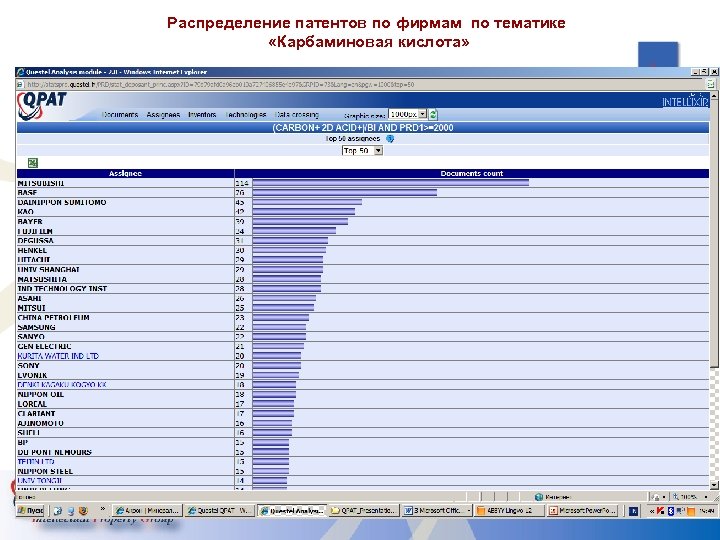
Task: Open the Assignees menu
Action: tap(163, 114)
